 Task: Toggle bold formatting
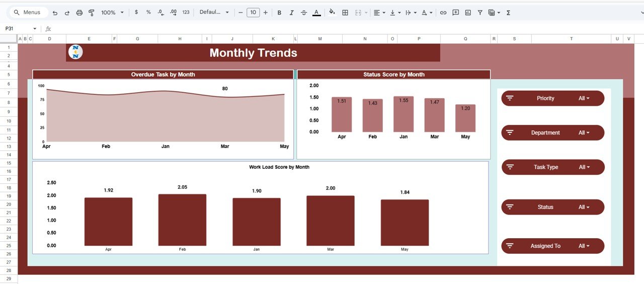(279, 13)
